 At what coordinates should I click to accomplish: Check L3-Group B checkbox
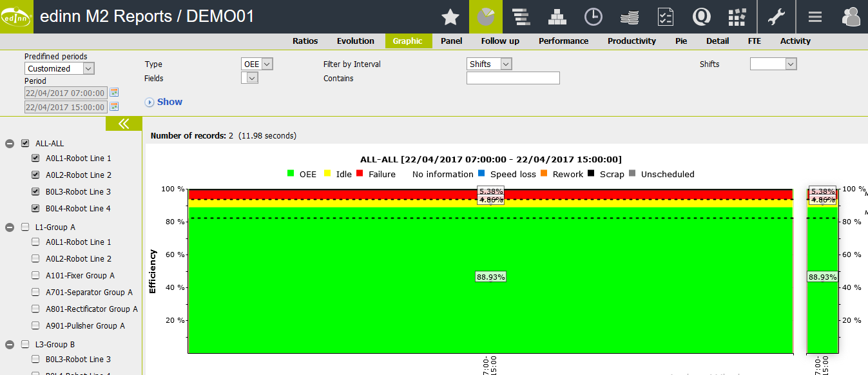25,344
